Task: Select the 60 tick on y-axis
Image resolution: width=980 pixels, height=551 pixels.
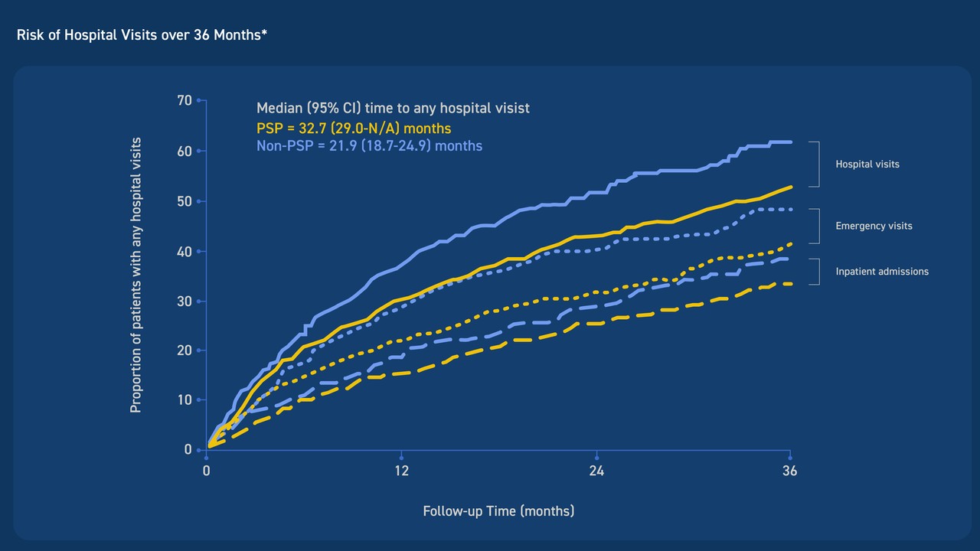Action: [184, 151]
